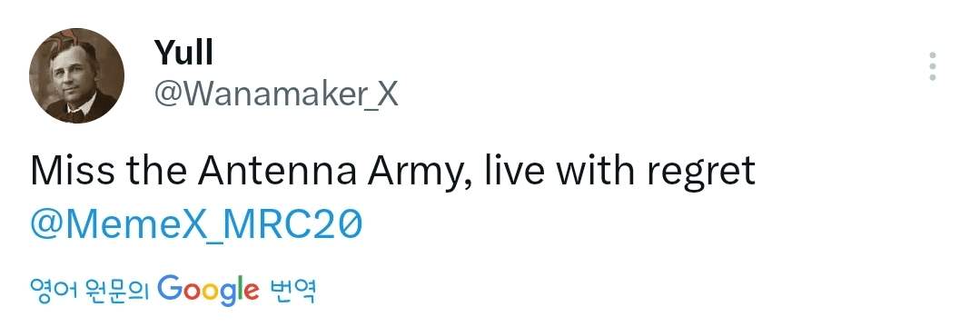Click the word 'Miss' starting the tweet
This screenshot has width=980, height=327.
72,170
